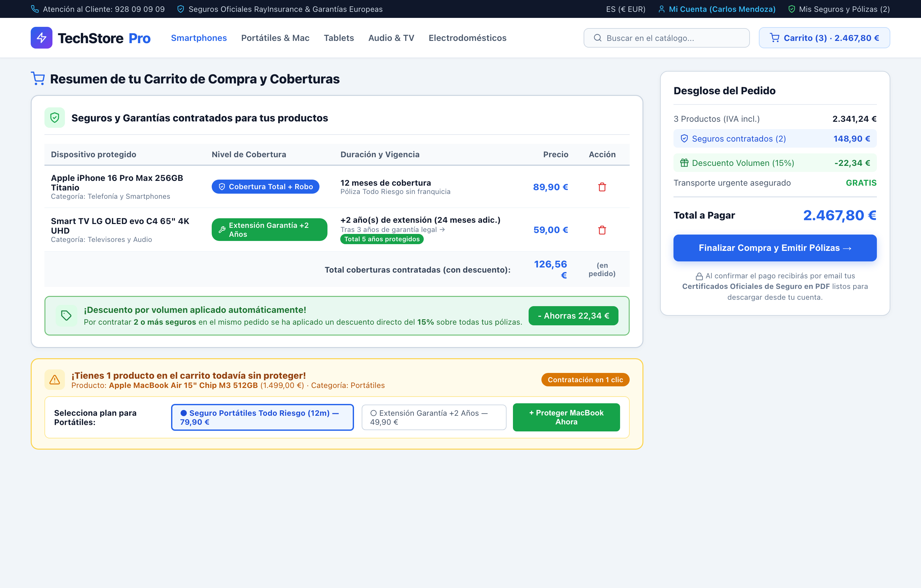Click the lock icon above the certificates note
Screen dimensions: 921x588
699,276
